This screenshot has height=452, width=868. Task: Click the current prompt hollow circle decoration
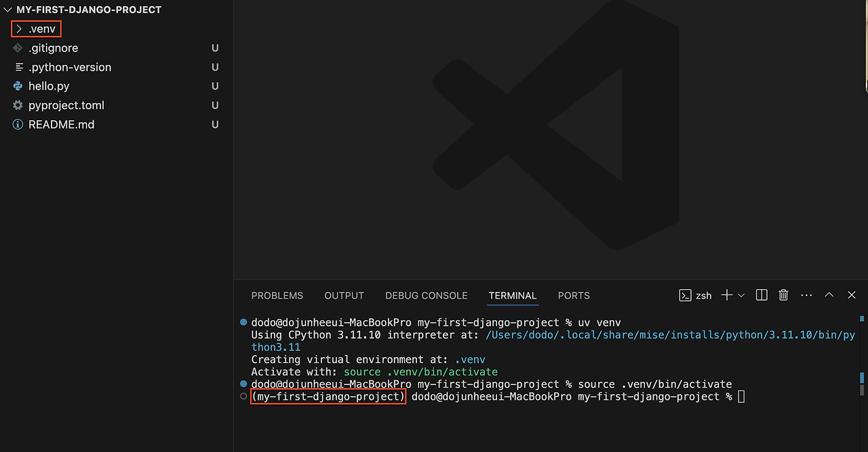click(x=243, y=396)
